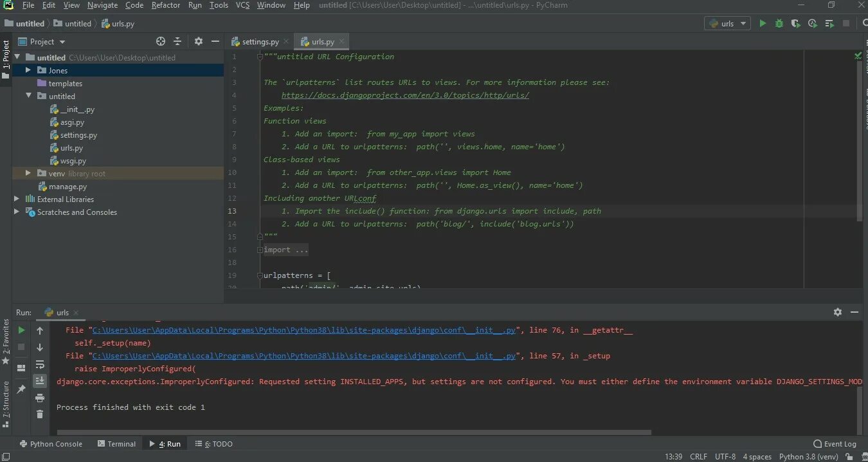Viewport: 868px width, 462px height.
Task: Collapse the root untitled project node
Action: [17, 57]
